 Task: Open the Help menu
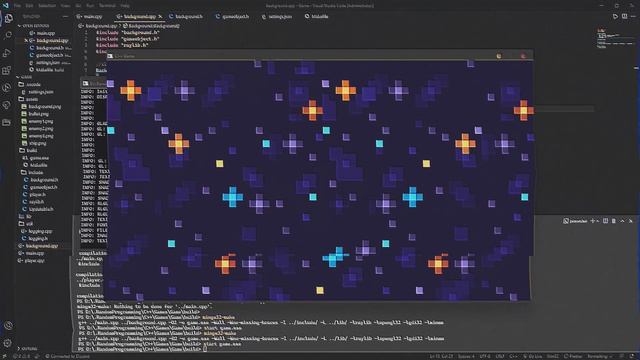click(x=125, y=6)
